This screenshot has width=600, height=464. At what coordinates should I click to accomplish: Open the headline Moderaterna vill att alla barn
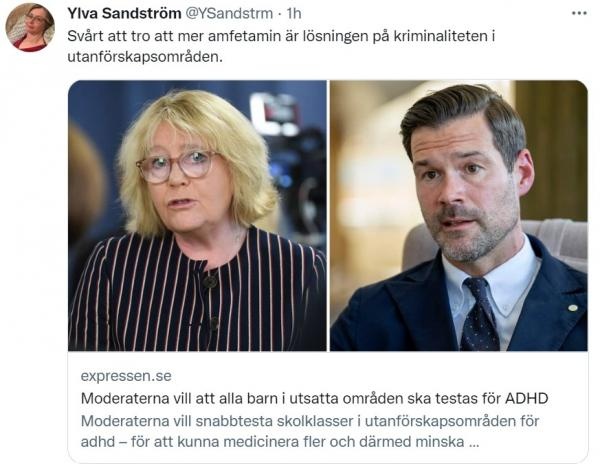click(315, 398)
